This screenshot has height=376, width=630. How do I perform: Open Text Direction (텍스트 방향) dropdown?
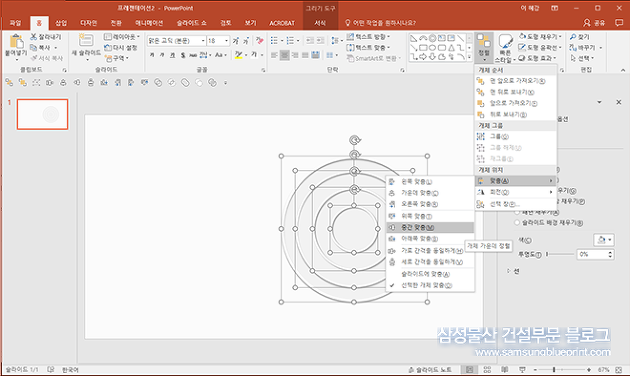pyautogui.click(x=368, y=37)
